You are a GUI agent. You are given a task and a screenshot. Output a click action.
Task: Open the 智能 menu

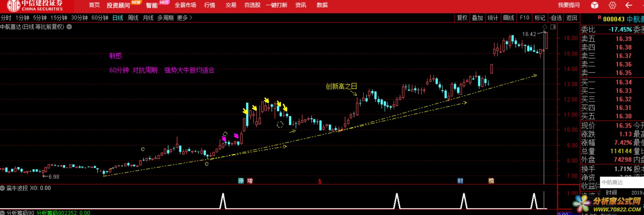pos(152,5)
